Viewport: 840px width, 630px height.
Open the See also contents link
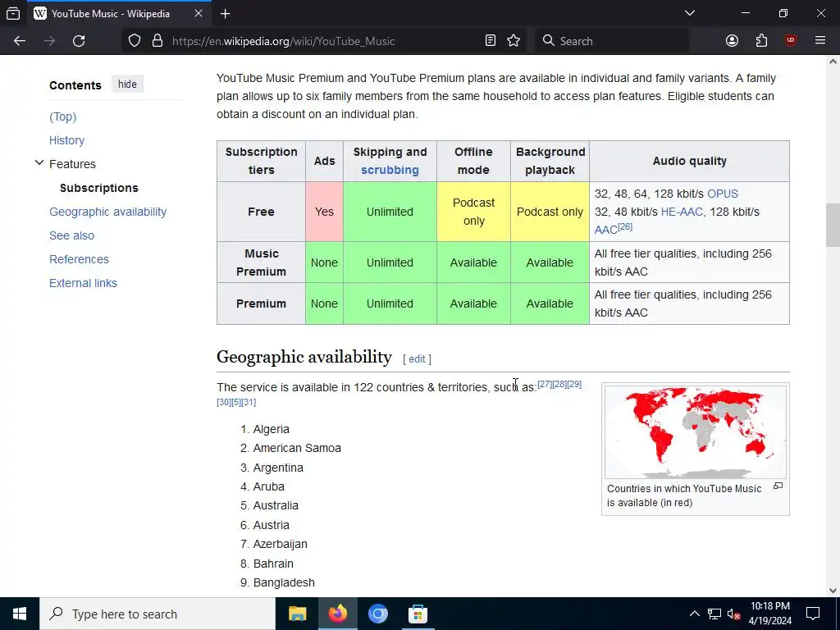point(72,235)
